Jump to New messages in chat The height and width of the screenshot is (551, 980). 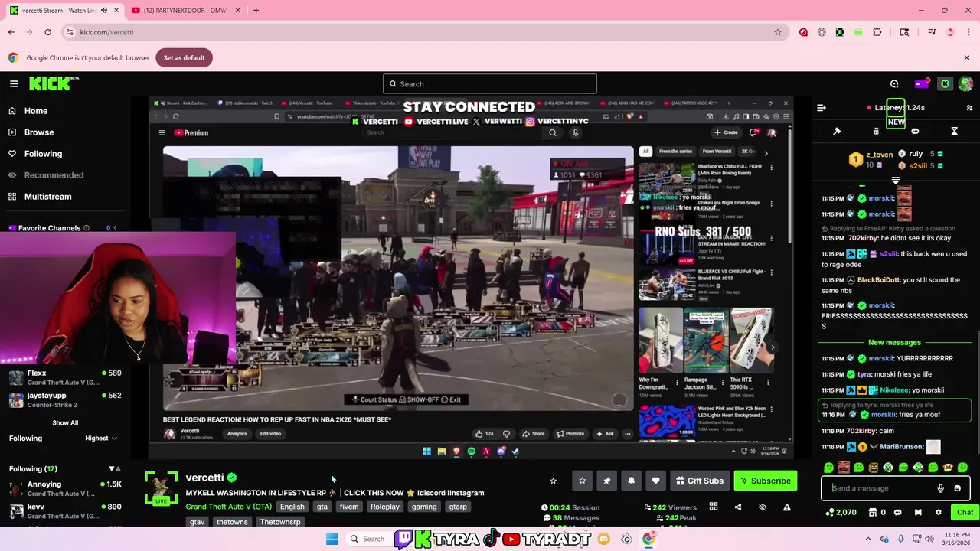[894, 343]
